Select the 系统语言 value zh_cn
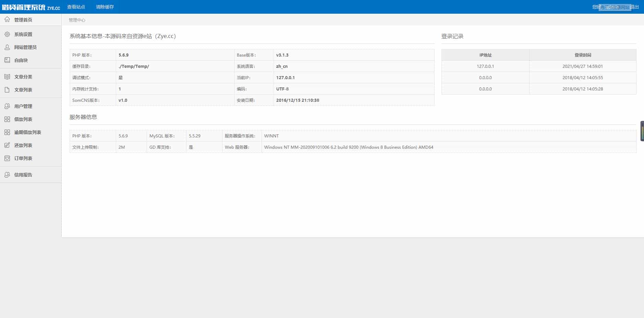This screenshot has width=644, height=318. pos(282,66)
